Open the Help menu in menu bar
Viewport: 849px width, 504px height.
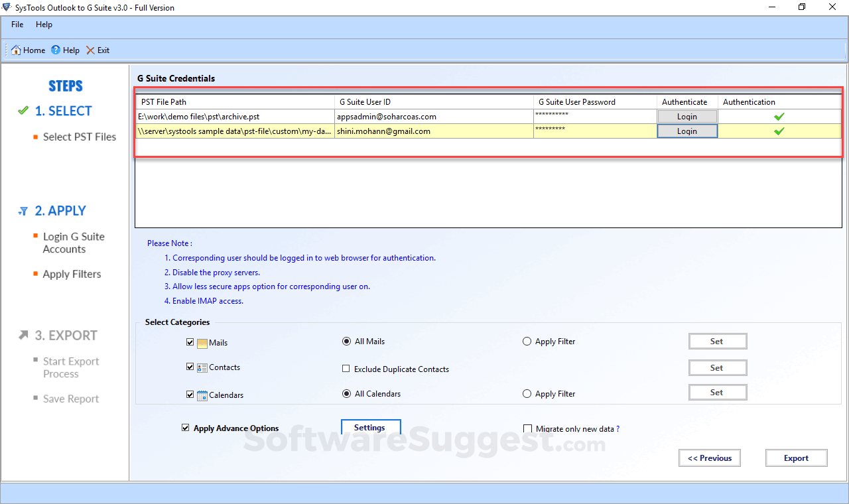44,25
